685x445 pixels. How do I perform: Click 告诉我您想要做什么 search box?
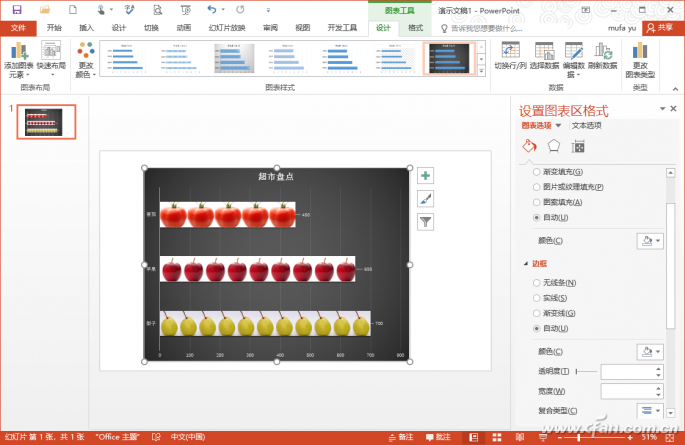click(x=482, y=28)
